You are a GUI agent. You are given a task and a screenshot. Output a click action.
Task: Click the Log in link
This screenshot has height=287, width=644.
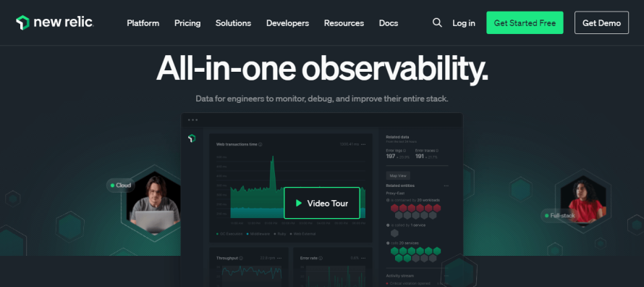pyautogui.click(x=464, y=23)
